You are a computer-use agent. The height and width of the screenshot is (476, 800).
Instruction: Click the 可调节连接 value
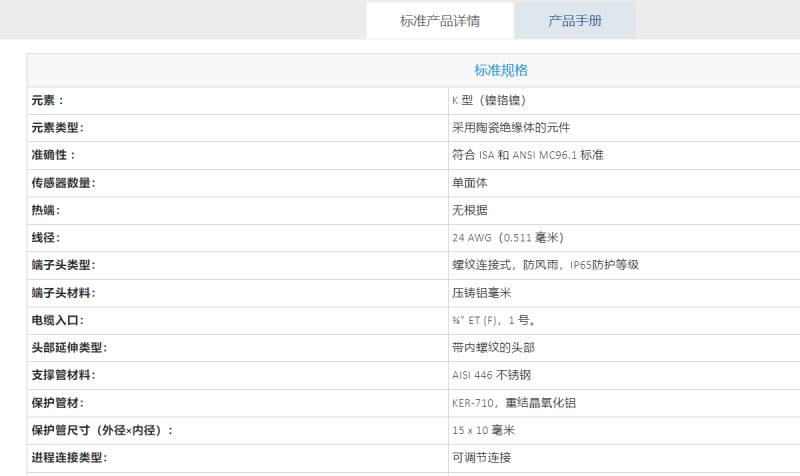(x=482, y=458)
